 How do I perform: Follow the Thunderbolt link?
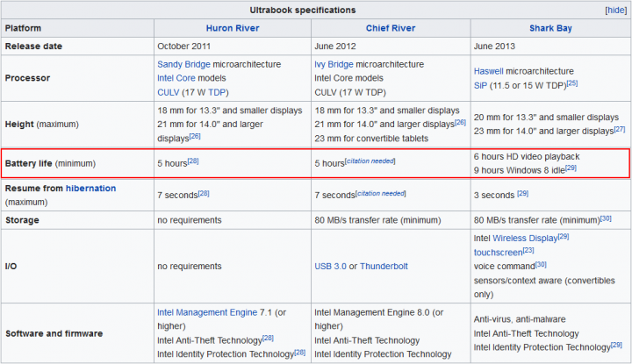384,266
